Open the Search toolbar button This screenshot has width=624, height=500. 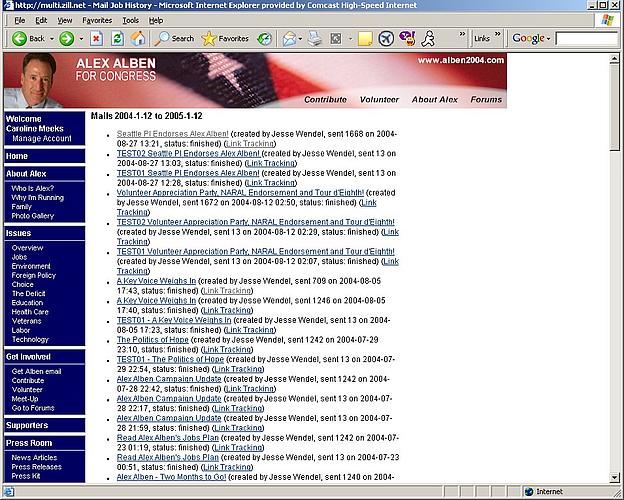coord(175,39)
